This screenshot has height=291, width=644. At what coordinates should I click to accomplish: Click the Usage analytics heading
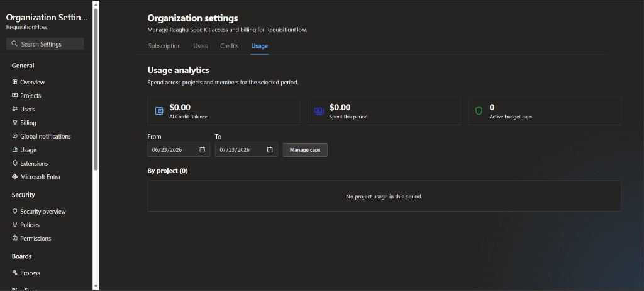178,71
